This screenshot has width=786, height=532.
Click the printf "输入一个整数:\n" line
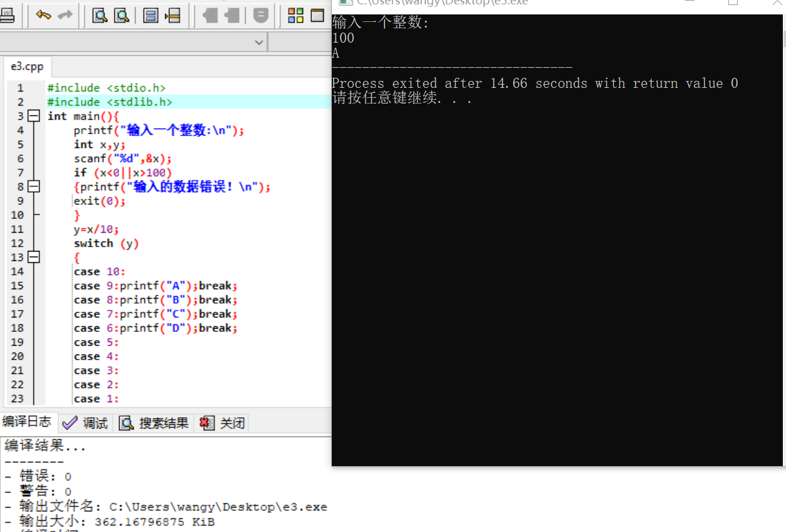tap(159, 130)
